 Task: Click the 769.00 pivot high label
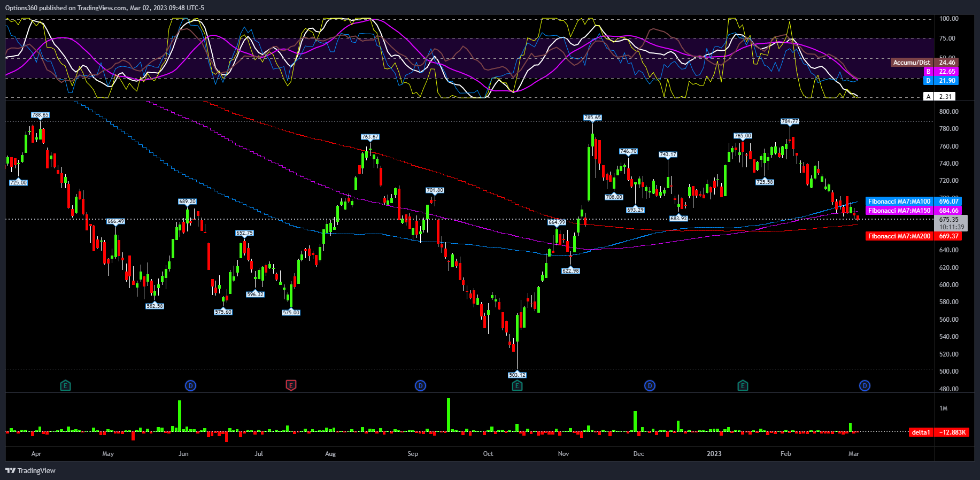743,136
